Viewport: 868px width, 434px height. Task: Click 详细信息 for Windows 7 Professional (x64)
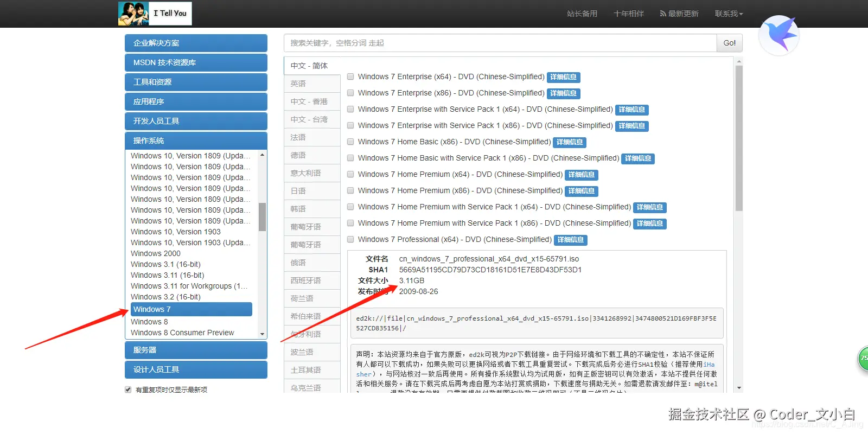click(571, 240)
